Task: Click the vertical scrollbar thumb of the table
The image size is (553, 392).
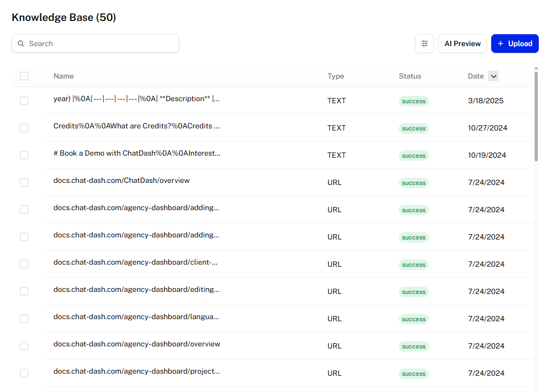Action: point(536,116)
